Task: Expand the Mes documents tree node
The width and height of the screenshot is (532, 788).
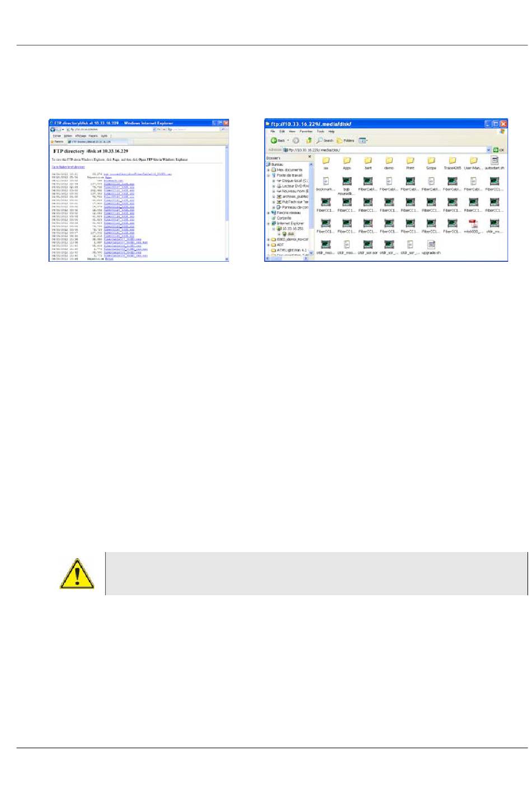Action: tap(268, 170)
